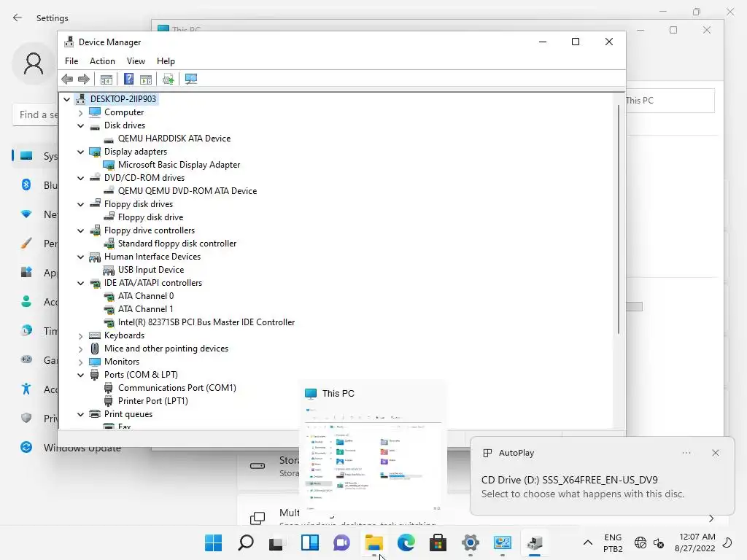Select Intel(R) 82371SB PCI Bus Master IDE Controller
The image size is (747, 560).
click(206, 322)
